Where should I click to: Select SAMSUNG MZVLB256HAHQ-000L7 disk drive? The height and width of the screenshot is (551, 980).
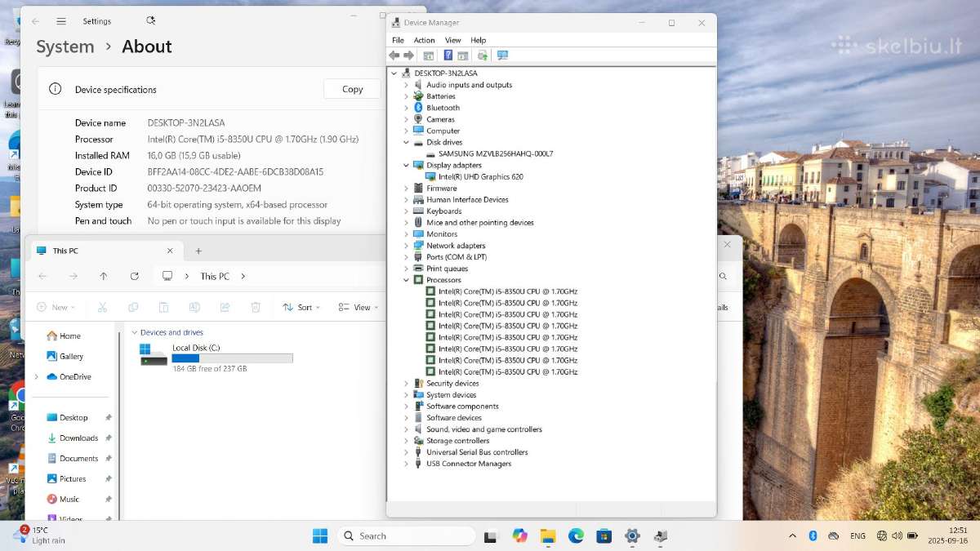click(496, 153)
